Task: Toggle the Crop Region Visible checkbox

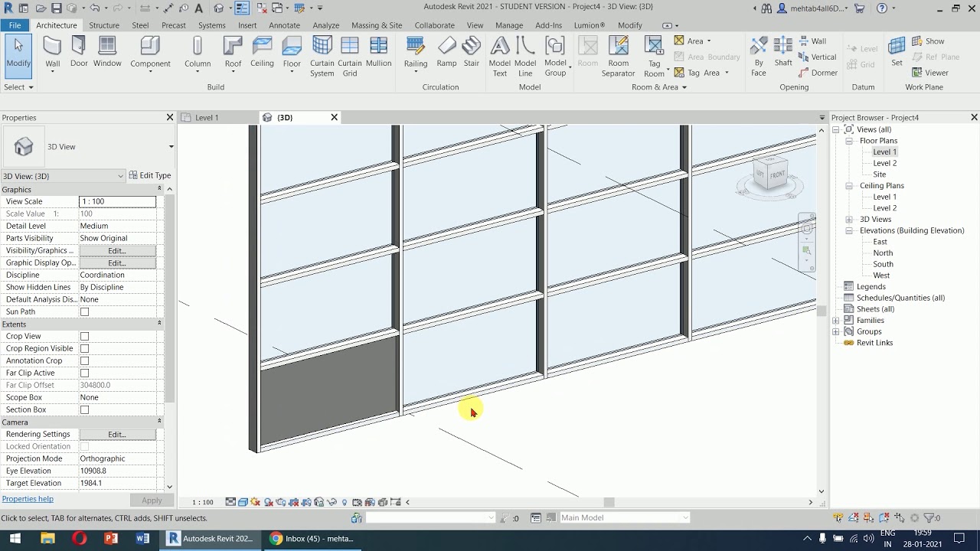Action: pos(85,349)
